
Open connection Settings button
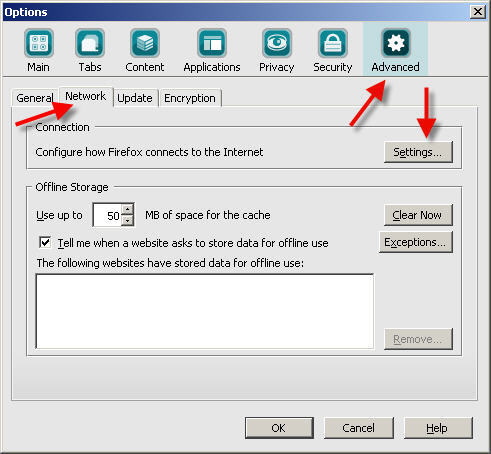pyautogui.click(x=418, y=152)
